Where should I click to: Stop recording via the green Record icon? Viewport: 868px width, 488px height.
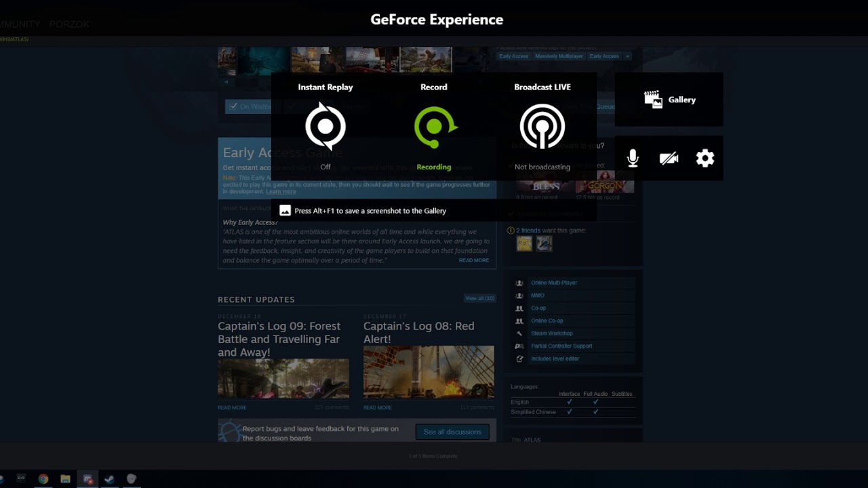click(x=435, y=126)
